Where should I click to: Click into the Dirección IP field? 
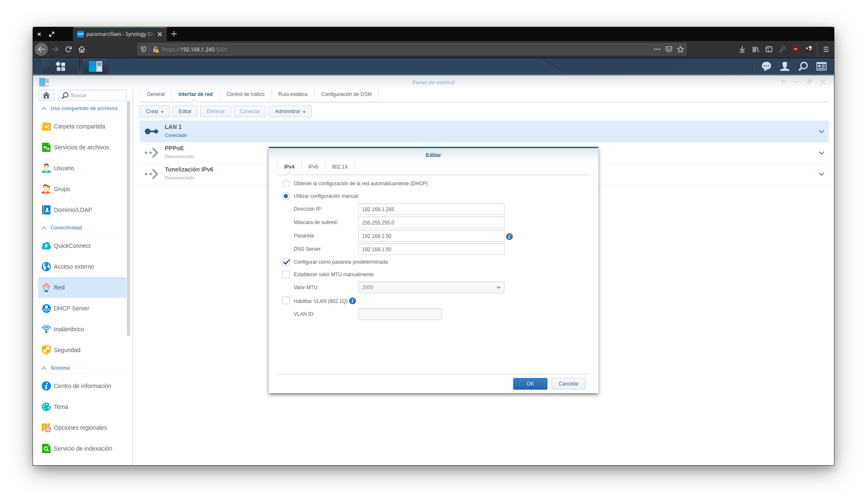[431, 209]
